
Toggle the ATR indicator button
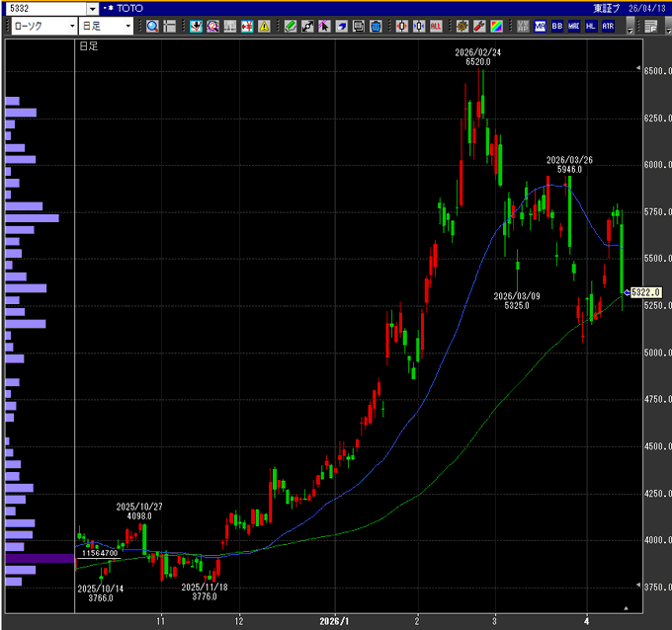608,26
